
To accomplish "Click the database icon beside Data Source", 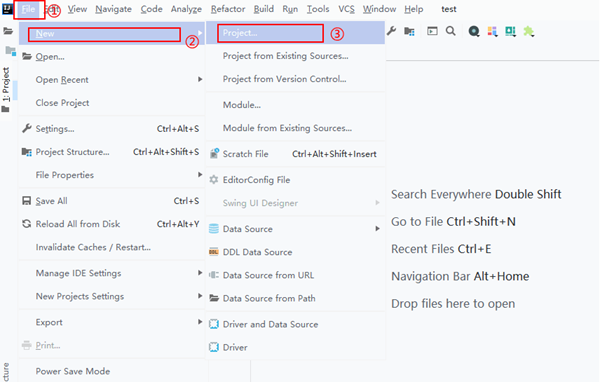I will (214, 229).
